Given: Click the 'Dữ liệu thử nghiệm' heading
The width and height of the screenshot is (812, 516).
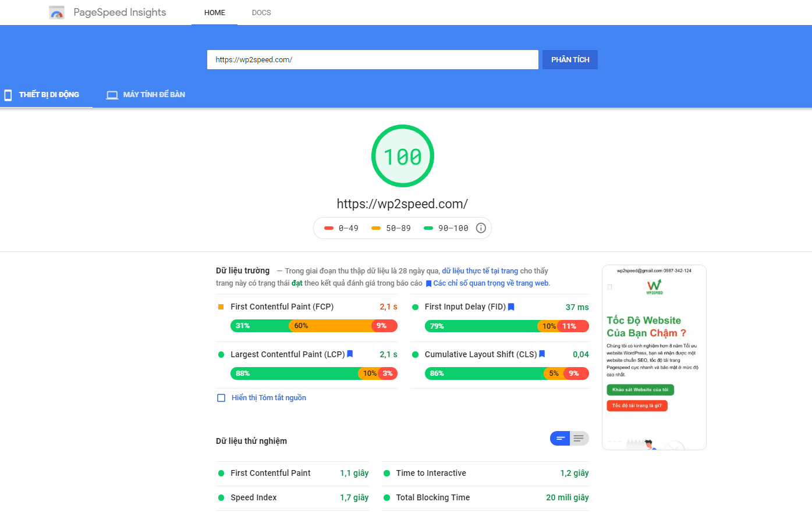Looking at the screenshot, I should 251,441.
